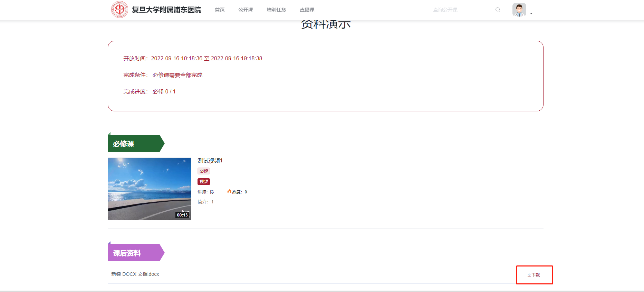The image size is (644, 292).
Task: Click the Fudan Pudong Hospital logo emblem
Action: pyautogui.click(x=119, y=9)
